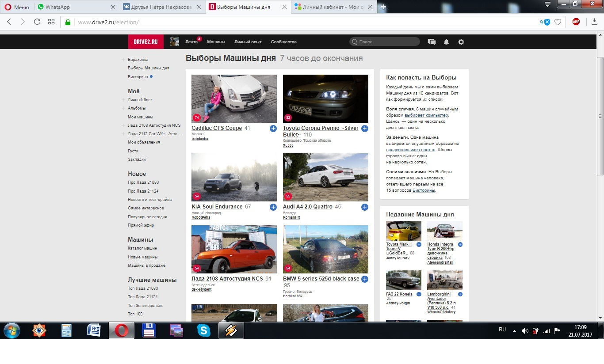Switch to WhatsApp tab
The width and height of the screenshot is (604, 364).
[x=76, y=7]
